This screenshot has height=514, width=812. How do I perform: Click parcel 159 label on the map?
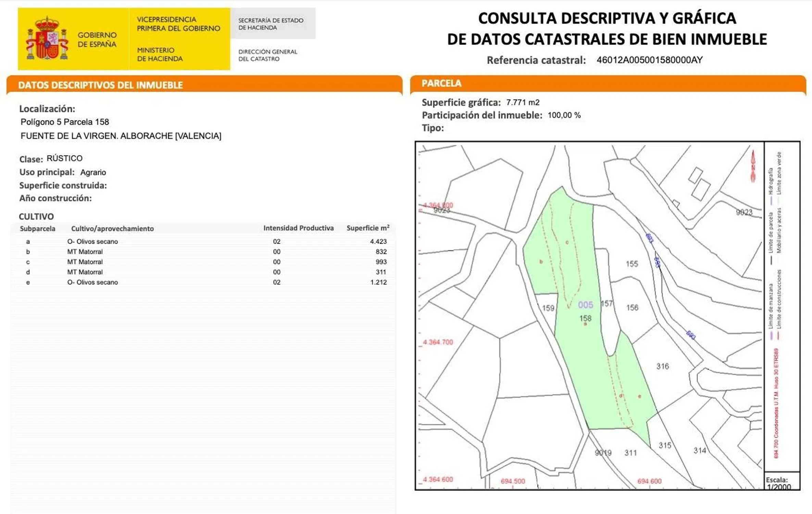pyautogui.click(x=548, y=308)
